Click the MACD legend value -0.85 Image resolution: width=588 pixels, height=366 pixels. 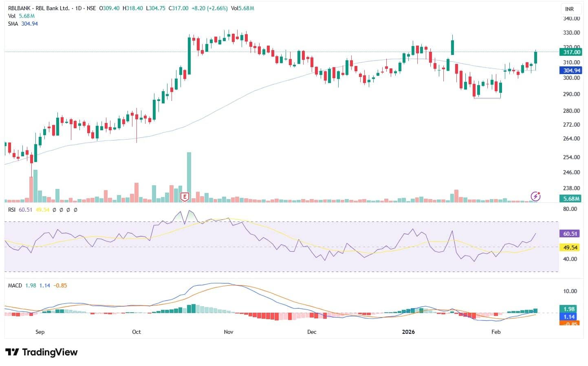pyautogui.click(x=60, y=285)
